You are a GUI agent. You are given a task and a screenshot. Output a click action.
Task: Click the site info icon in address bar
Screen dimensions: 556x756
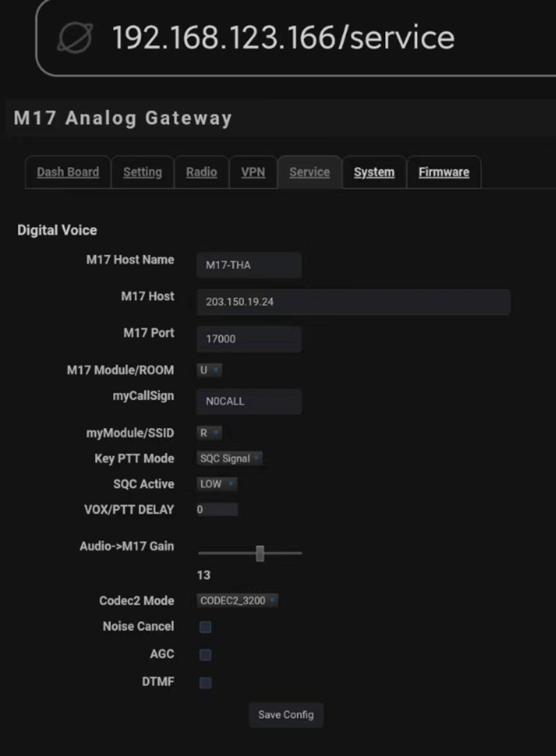click(x=75, y=37)
